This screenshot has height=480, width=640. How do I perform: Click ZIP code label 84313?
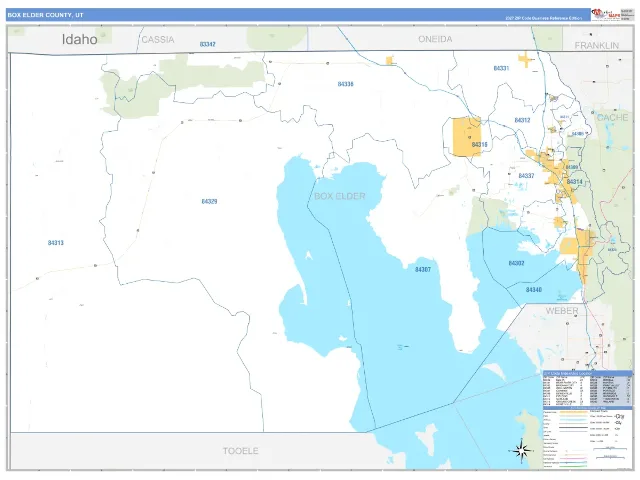coord(56,243)
